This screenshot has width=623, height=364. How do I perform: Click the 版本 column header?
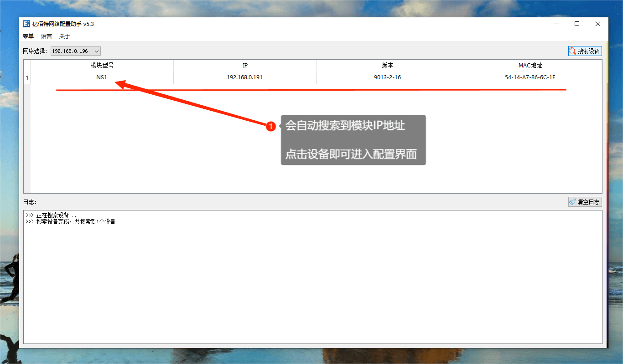pos(388,66)
